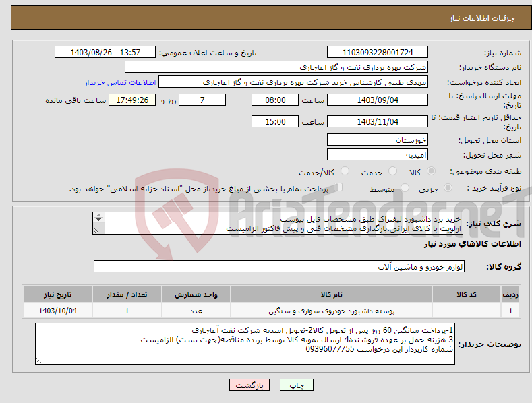The image size is (532, 403).
Task: Click the request creator name field
Action: 293,82
